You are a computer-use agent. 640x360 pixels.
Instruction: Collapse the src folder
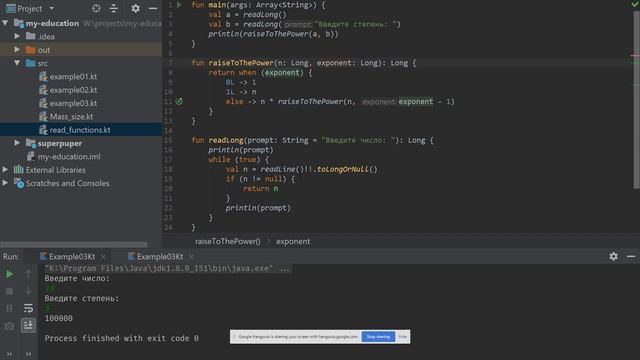point(17,63)
